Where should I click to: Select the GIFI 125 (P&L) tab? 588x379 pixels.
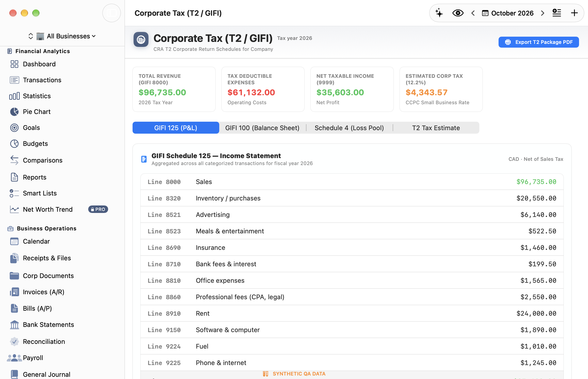pos(176,128)
